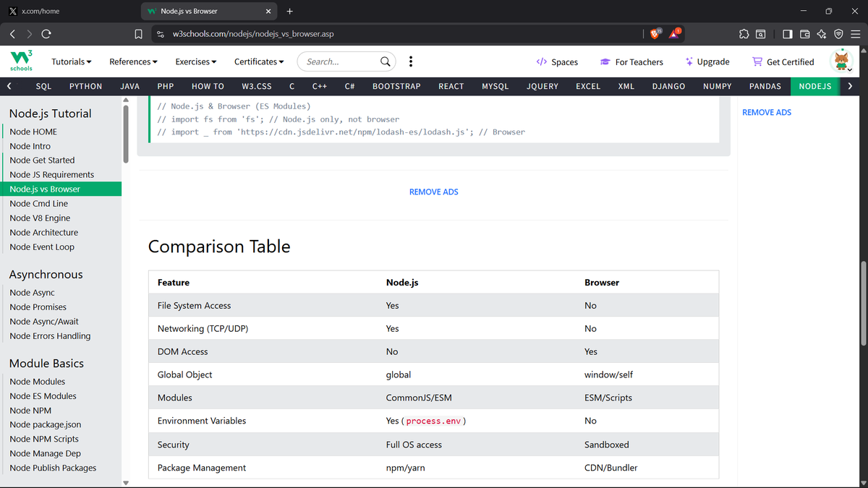Open the Brave Shields icon
868x488 pixels.
pos(655,34)
